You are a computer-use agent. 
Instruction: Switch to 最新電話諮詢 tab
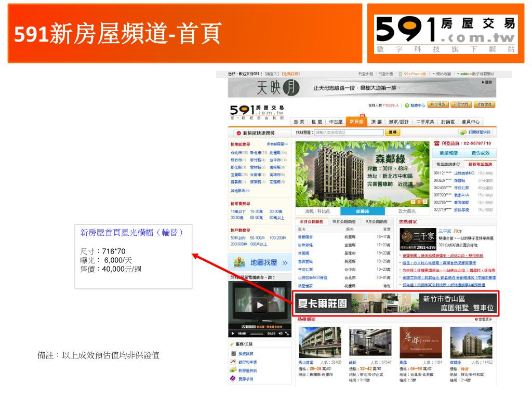[480, 164]
